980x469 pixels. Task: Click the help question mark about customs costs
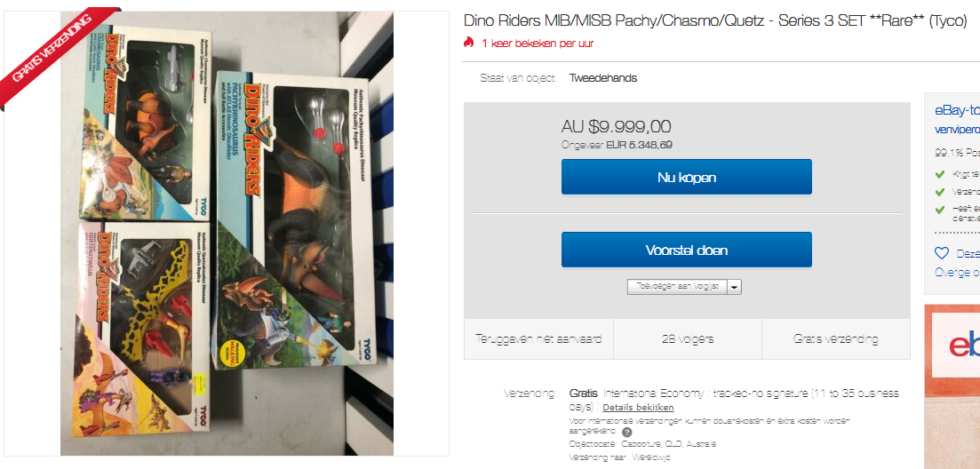coord(627,433)
